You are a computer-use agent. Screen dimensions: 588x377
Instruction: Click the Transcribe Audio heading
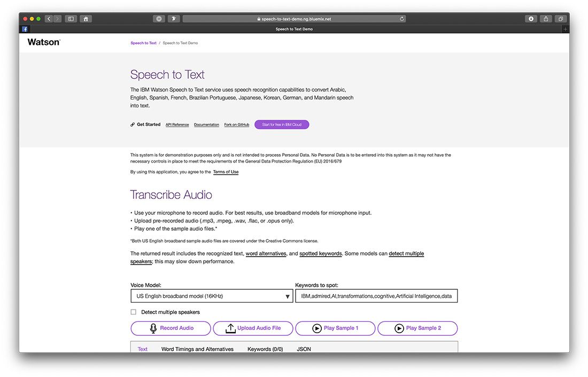point(171,195)
